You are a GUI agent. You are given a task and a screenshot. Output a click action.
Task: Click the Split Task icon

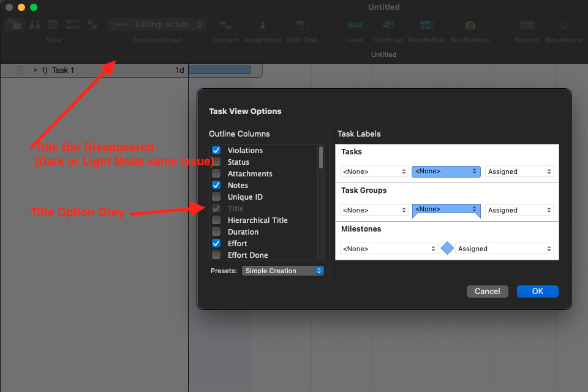pos(302,26)
